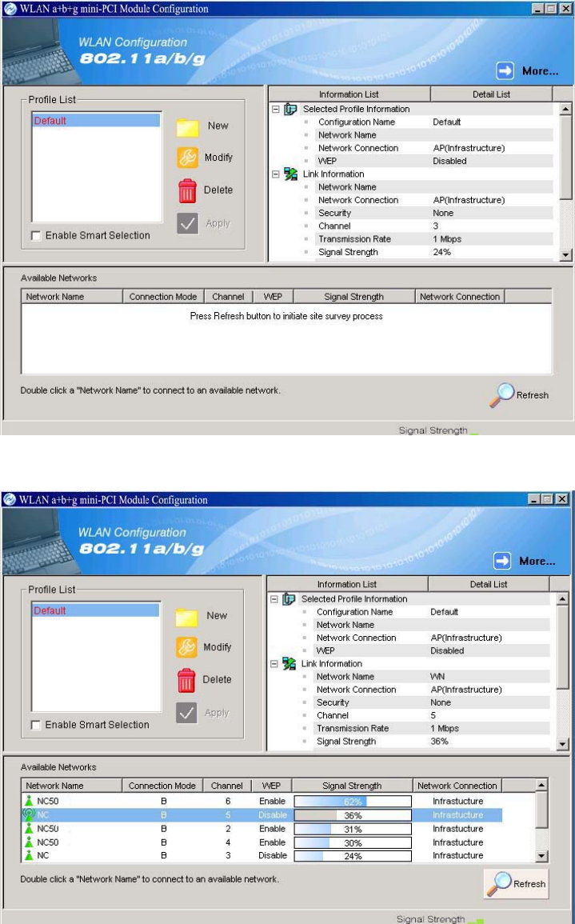The image size is (575, 924).
Task: Enable Smart Selection checkbox in upper window
Action: (36, 236)
